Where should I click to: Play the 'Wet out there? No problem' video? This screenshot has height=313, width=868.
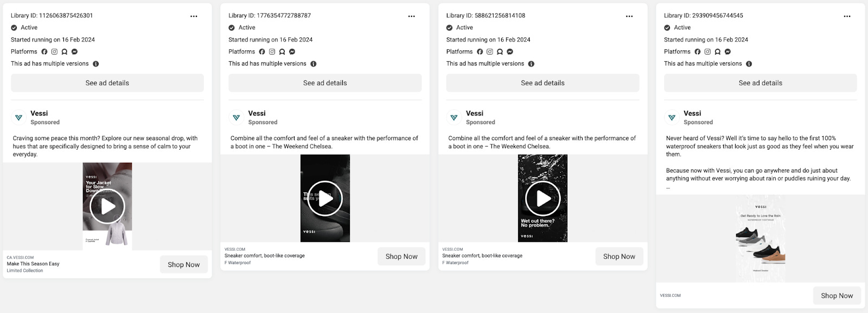(542, 199)
